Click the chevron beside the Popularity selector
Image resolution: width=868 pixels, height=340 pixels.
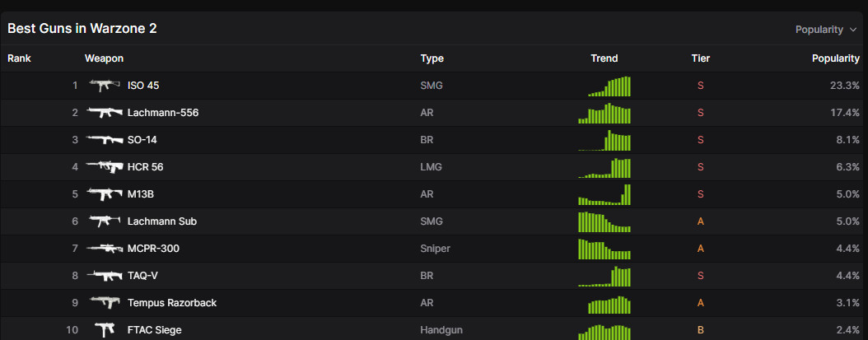point(853,30)
